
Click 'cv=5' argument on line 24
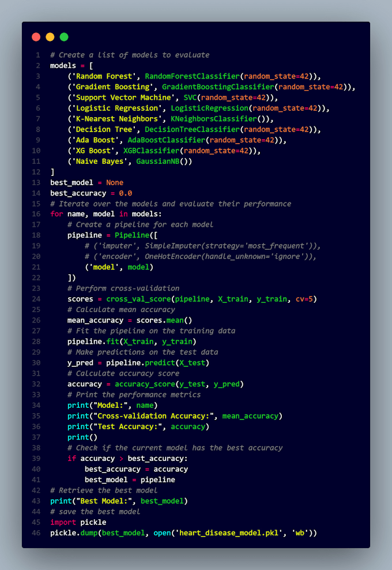pos(304,299)
